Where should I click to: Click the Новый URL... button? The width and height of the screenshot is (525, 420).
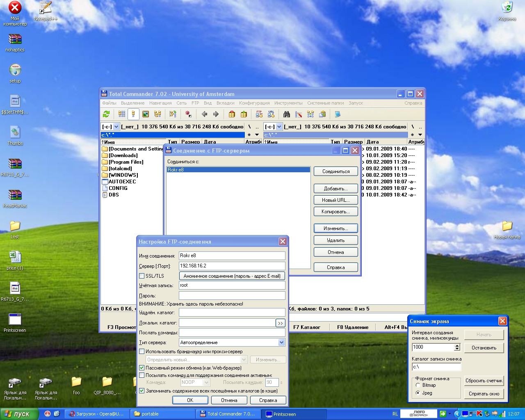point(336,200)
